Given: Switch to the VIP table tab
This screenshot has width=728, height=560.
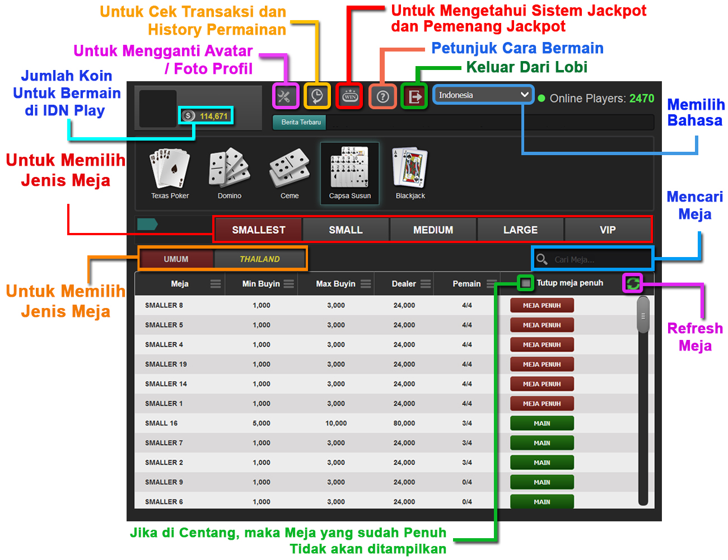Looking at the screenshot, I should [x=608, y=230].
